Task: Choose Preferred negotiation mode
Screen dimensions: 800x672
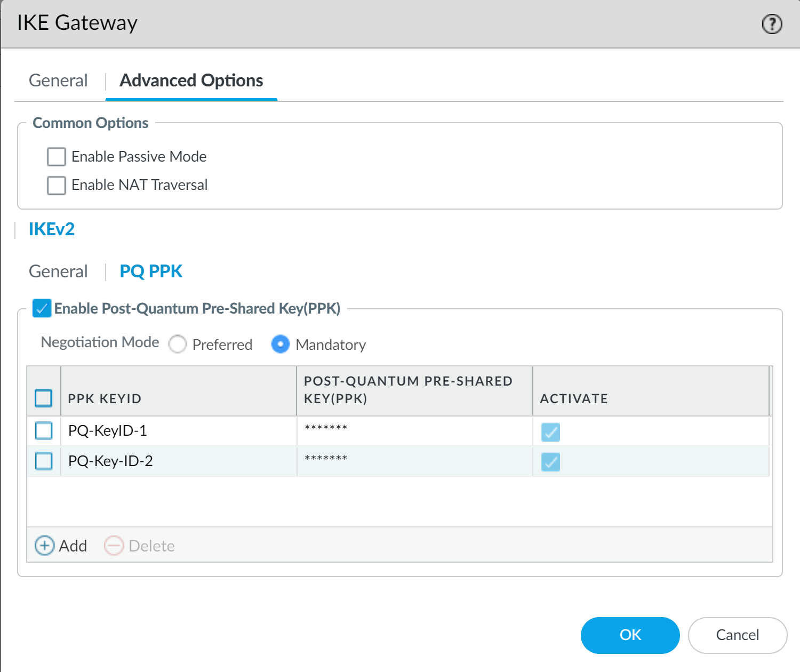Action: click(x=178, y=345)
